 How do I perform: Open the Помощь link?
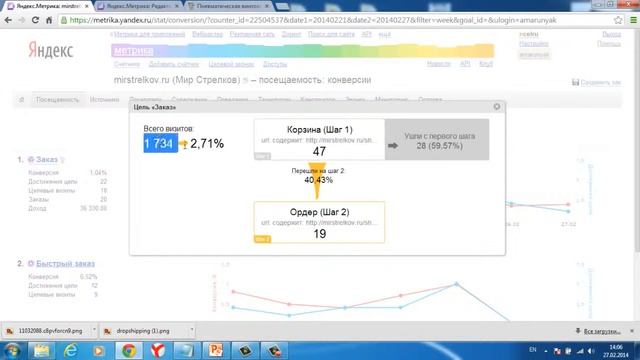pos(609,43)
